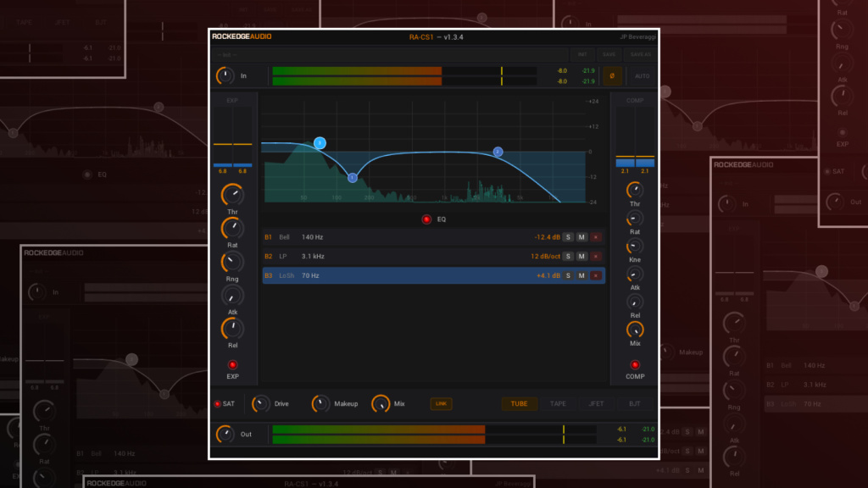Click the saturation Mix knob
The image size is (868, 488).
381,404
